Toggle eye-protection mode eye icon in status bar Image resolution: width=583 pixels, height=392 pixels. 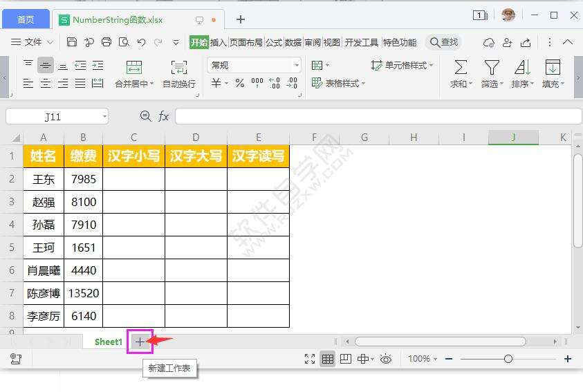(x=386, y=359)
